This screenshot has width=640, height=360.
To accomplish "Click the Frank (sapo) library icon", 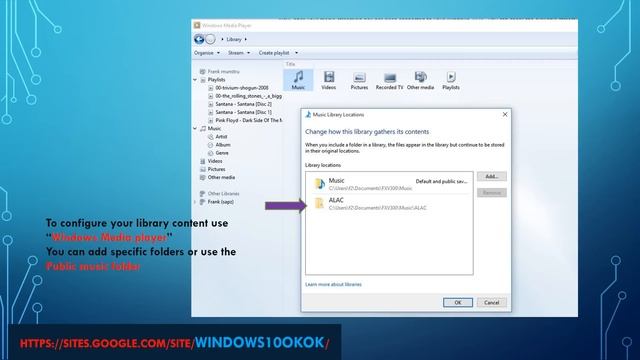I will coord(202,202).
